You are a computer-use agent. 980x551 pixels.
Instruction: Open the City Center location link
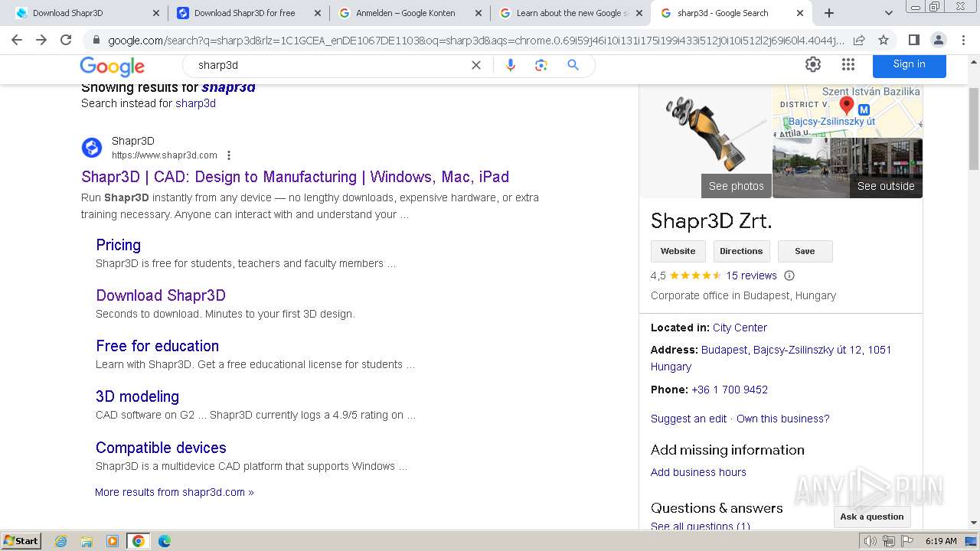click(x=740, y=328)
